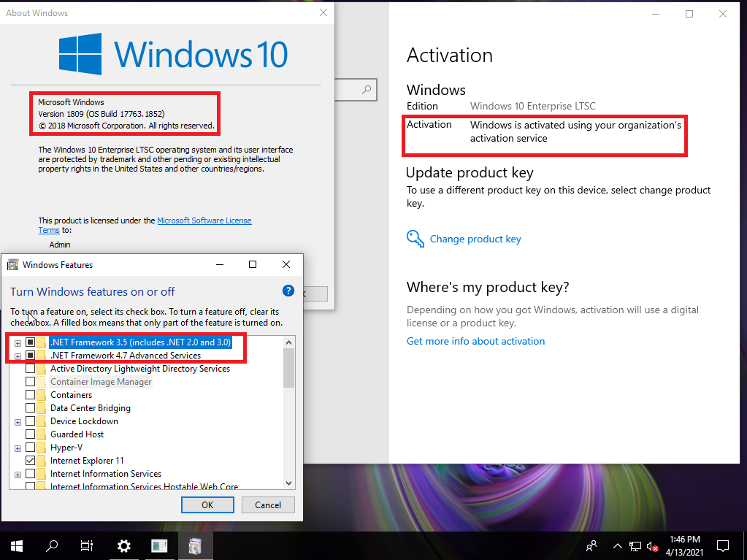Switch to About Windows taskbar app
Screen dimensions: 747x560
pyautogui.click(x=159, y=545)
